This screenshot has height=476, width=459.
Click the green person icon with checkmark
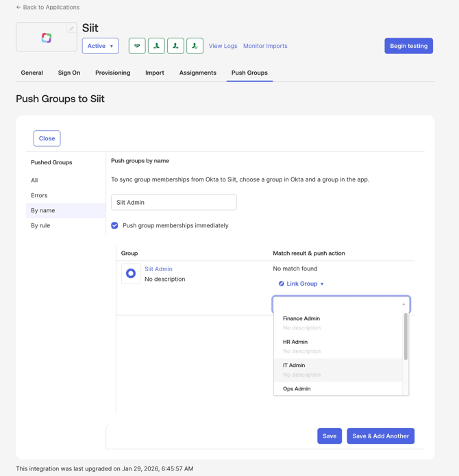pos(195,46)
